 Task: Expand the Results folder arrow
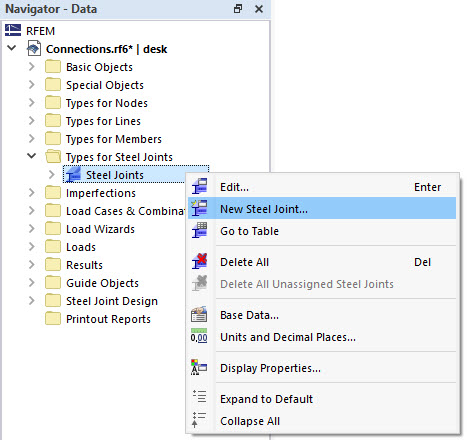[x=31, y=264]
